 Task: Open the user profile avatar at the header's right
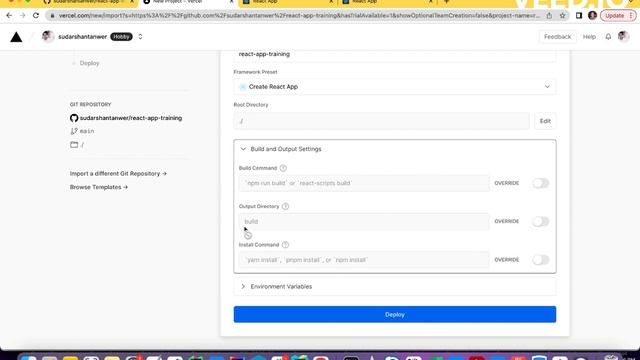[x=623, y=36]
